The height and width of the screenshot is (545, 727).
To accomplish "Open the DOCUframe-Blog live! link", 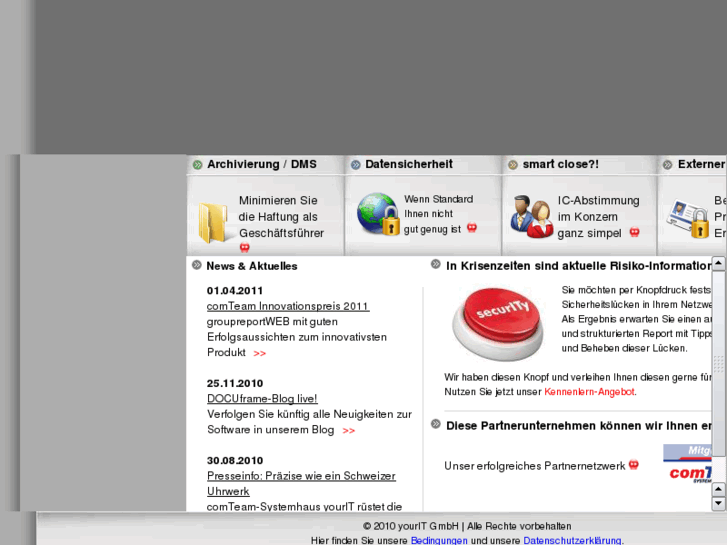I will (262, 398).
